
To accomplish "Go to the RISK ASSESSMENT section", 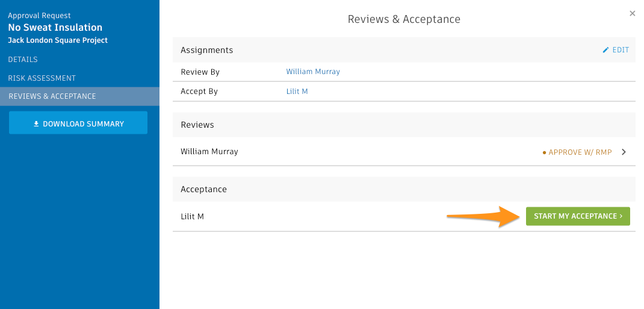I will [42, 78].
